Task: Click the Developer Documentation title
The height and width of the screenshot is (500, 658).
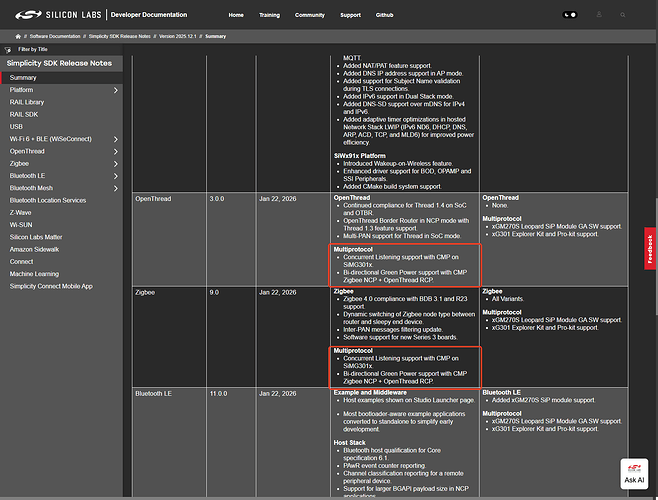Action: click(x=149, y=15)
